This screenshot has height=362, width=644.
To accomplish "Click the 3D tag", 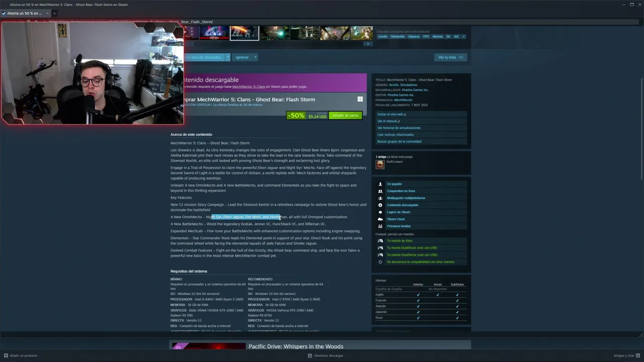I will pos(448,36).
